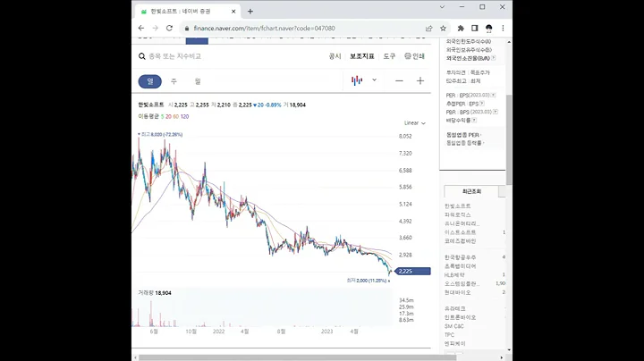Open the 보조지표 indicators menu
The image size is (644, 361).
tap(362, 56)
